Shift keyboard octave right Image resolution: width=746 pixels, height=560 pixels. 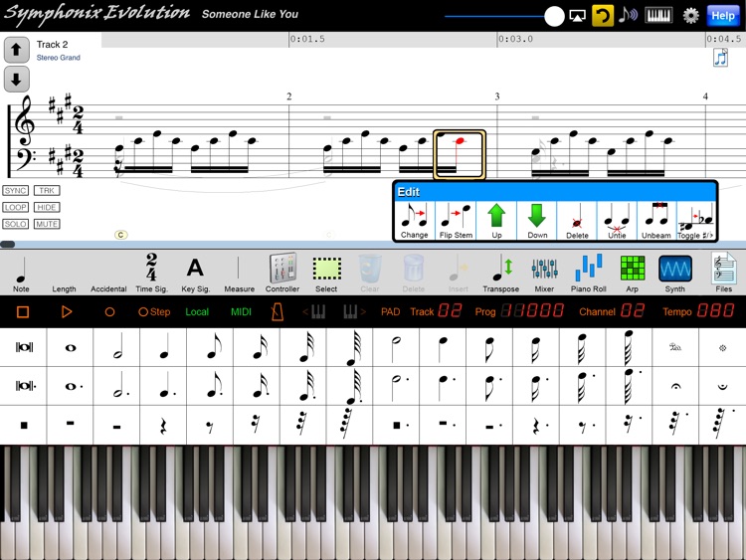coord(354,312)
